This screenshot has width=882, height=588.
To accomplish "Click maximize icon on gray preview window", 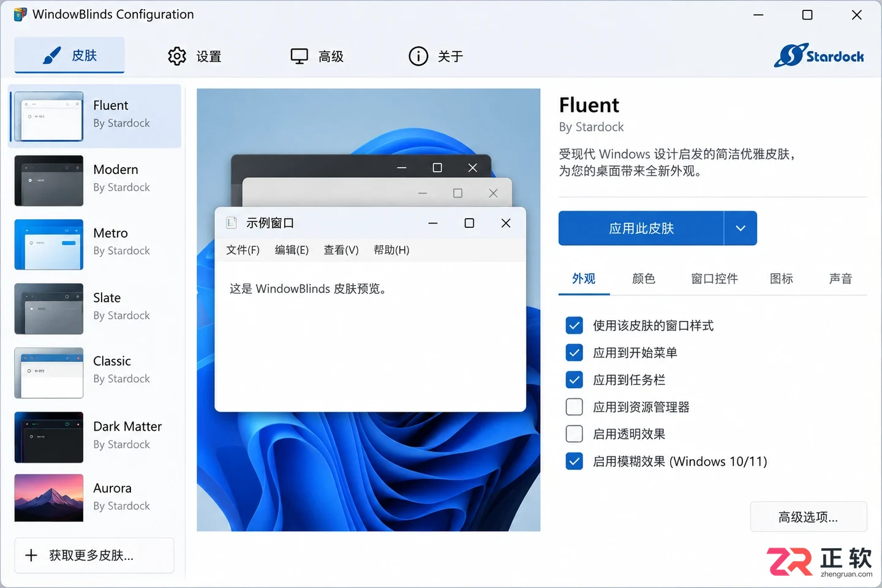I will 458,193.
